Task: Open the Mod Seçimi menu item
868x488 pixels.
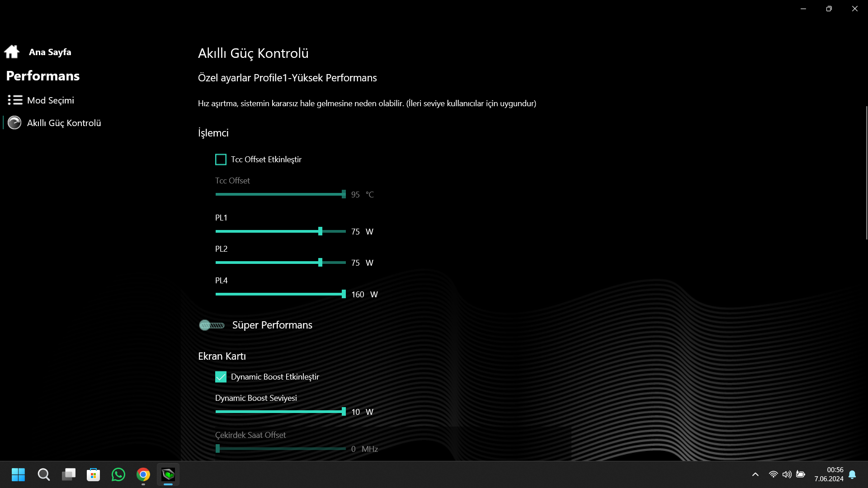Action: pyautogui.click(x=50, y=100)
